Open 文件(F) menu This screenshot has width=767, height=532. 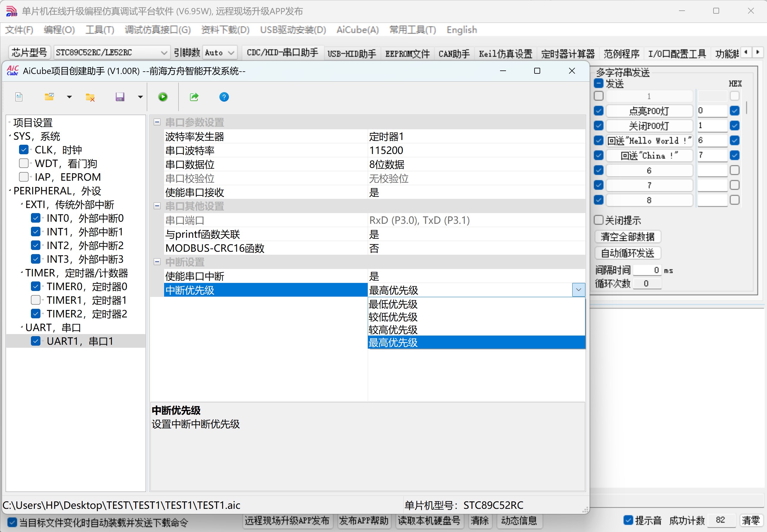pyautogui.click(x=19, y=30)
